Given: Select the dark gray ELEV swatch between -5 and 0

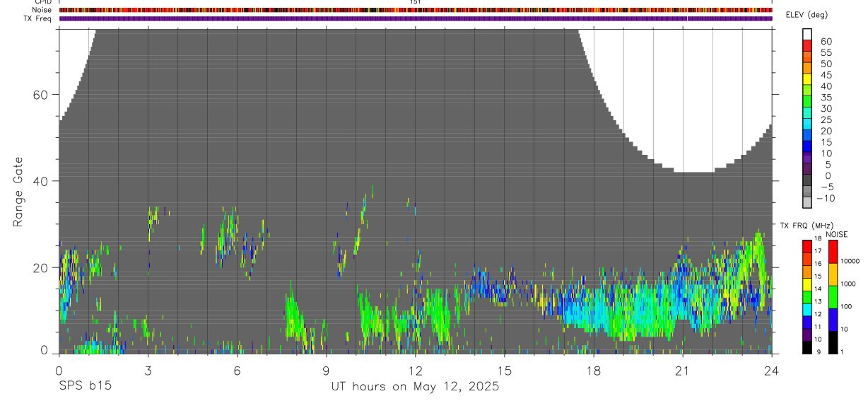Looking at the screenshot, I should point(807,181).
